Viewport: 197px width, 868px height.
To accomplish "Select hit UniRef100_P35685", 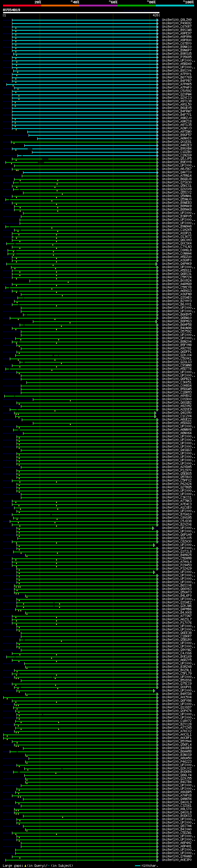I will click(177, 57).
